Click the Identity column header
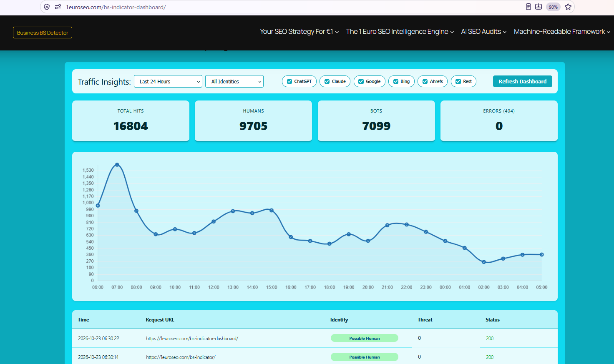Screen dimensions: 614x364 (339, 320)
